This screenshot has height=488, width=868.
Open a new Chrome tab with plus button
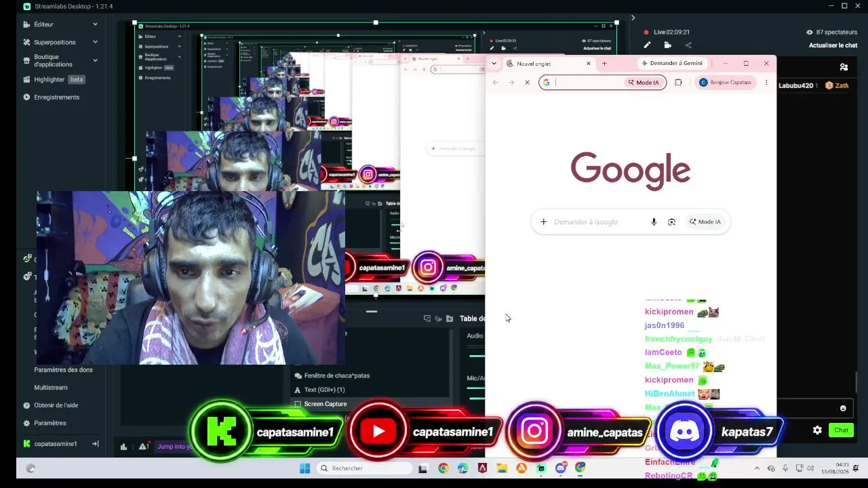pos(604,63)
